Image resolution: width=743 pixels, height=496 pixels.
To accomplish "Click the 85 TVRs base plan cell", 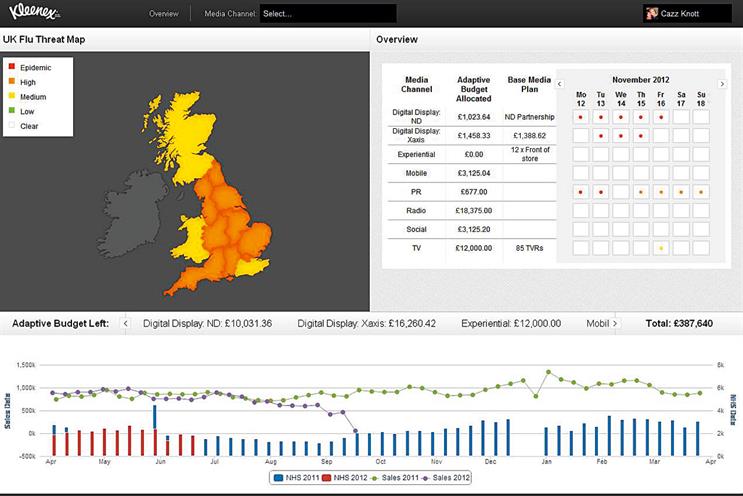I will (x=529, y=248).
